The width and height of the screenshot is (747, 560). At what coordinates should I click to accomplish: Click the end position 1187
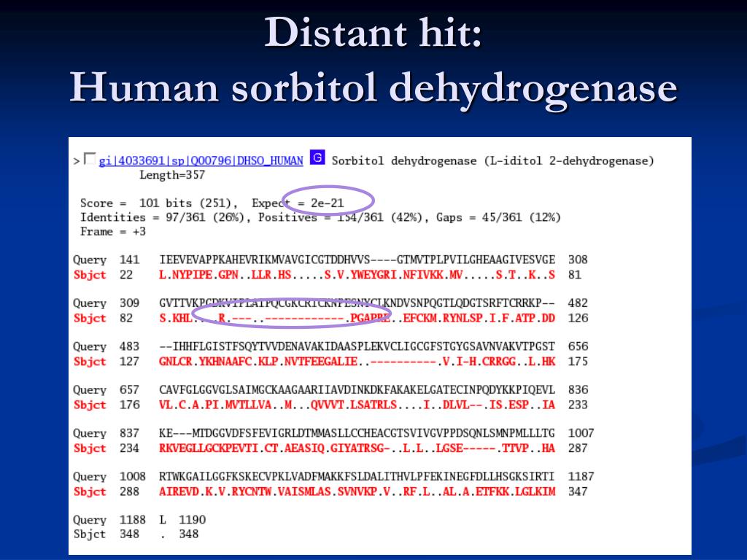click(x=581, y=476)
